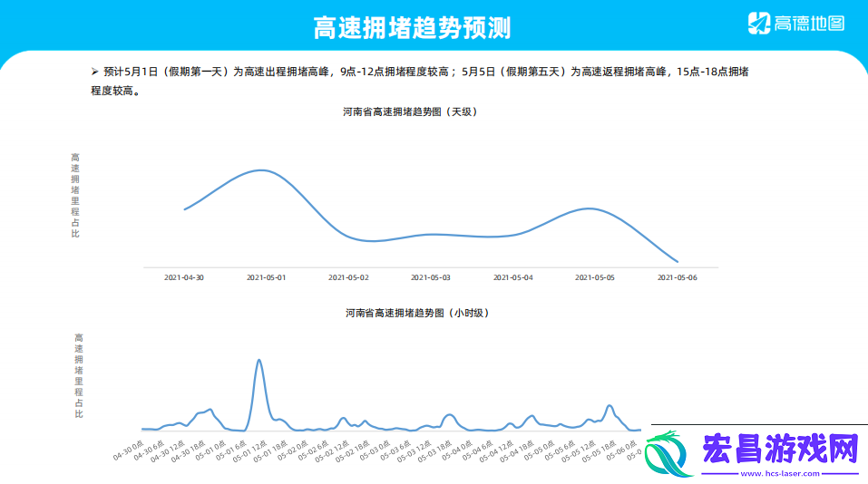This screenshot has height=484, width=868.
Task: Click the 04-30 0点 hourly axis label
Action: (x=129, y=450)
